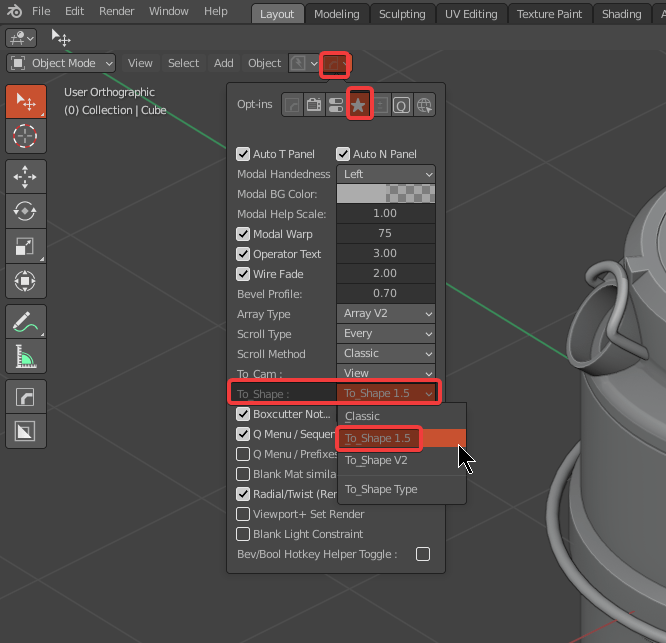Click the globe icon in Opt-ins
Screen dimensions: 666x643
[424, 104]
